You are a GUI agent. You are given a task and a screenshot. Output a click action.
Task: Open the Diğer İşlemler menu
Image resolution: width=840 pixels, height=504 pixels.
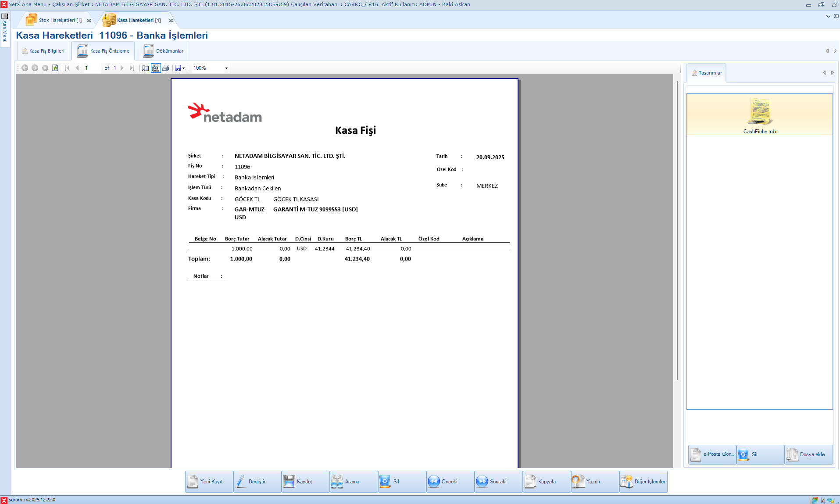pos(643,482)
